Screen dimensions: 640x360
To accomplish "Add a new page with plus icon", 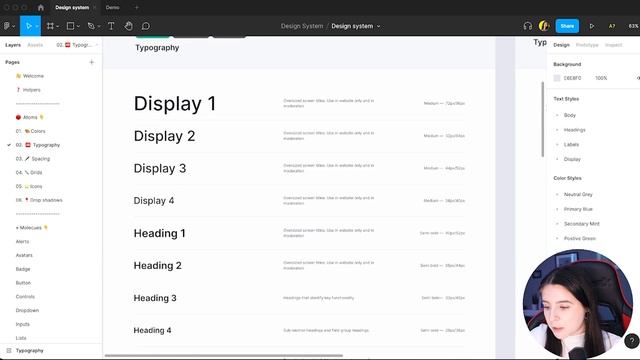I will tap(91, 62).
